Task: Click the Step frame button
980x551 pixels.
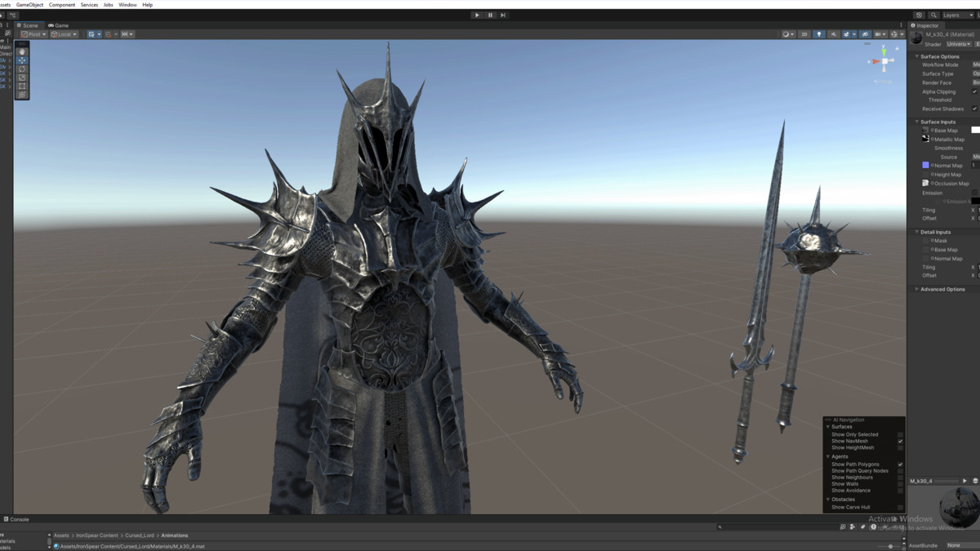Action: 503,15
